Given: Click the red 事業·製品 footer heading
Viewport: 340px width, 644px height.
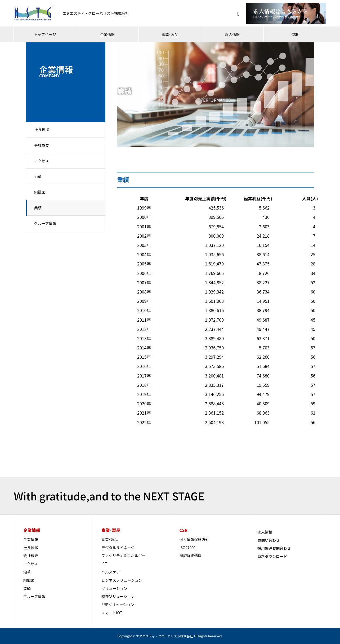Looking at the screenshot, I should click(x=111, y=530).
